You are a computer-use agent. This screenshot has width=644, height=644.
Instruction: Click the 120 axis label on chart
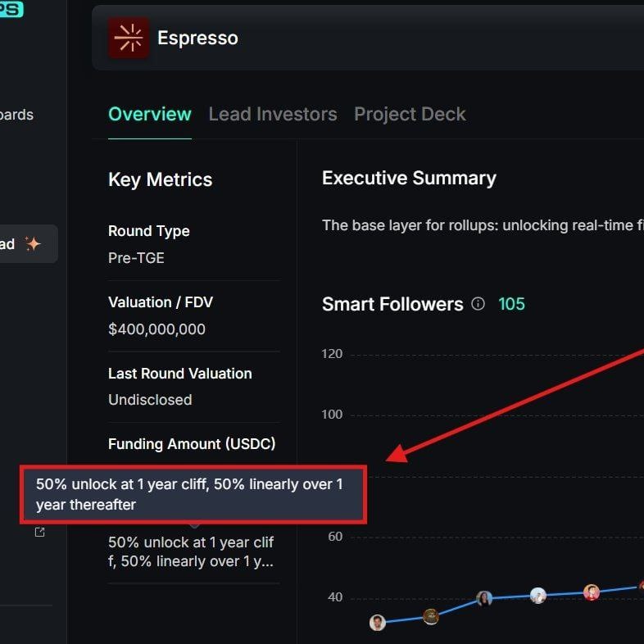click(332, 354)
